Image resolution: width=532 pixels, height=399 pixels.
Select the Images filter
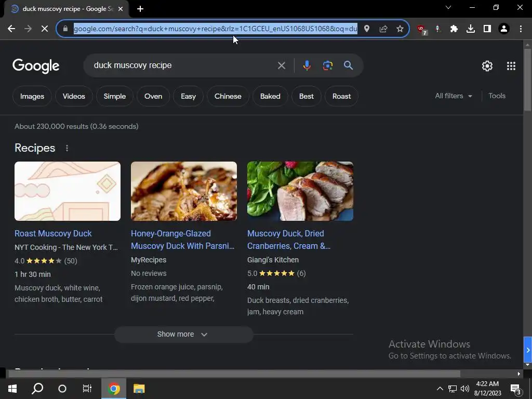pos(32,96)
